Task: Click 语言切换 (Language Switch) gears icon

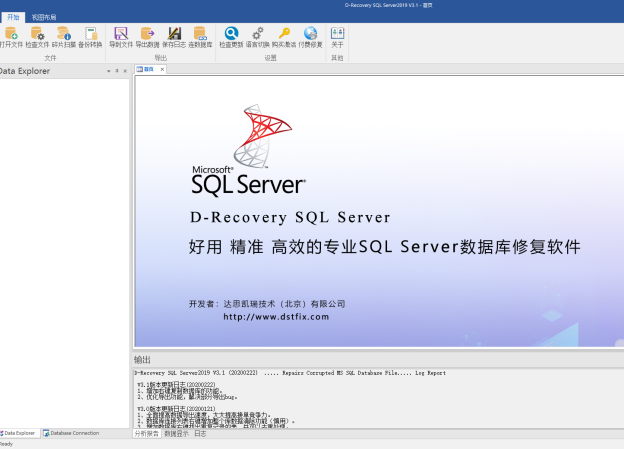Action: [x=257, y=33]
